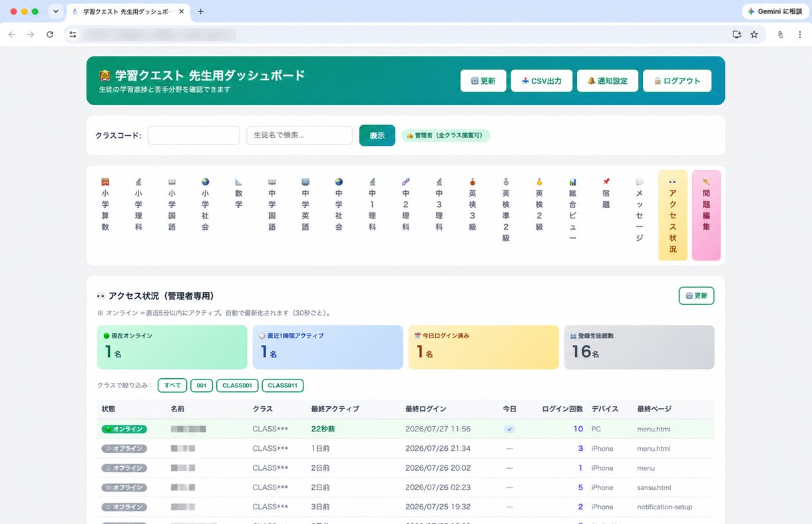Open site information icon in address bar
812x524 pixels.
click(73, 35)
